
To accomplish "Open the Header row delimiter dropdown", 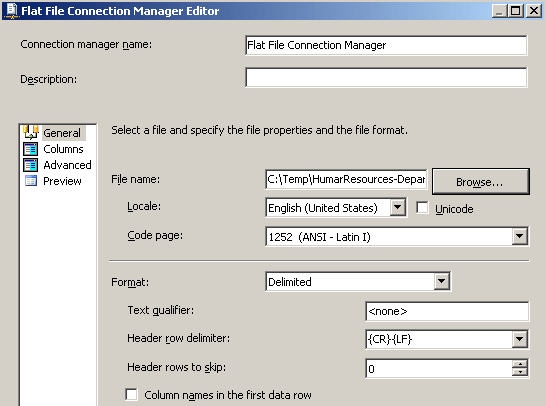I will tap(520, 339).
